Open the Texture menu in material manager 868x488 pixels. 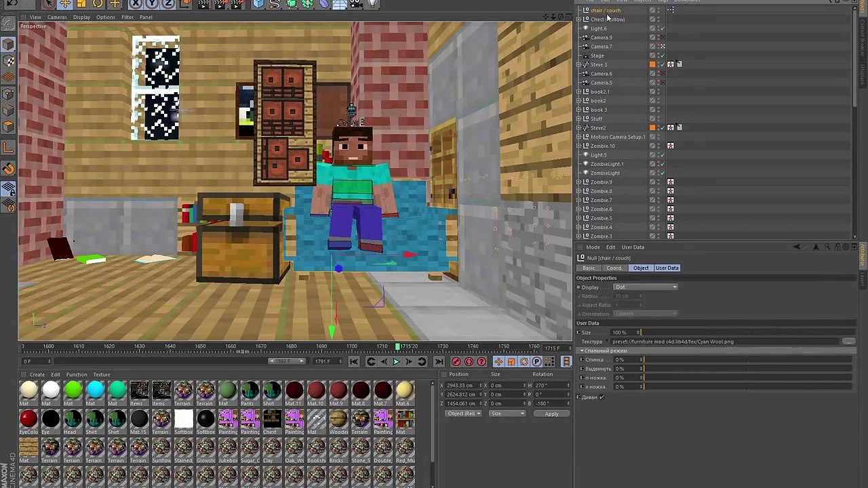(x=102, y=375)
